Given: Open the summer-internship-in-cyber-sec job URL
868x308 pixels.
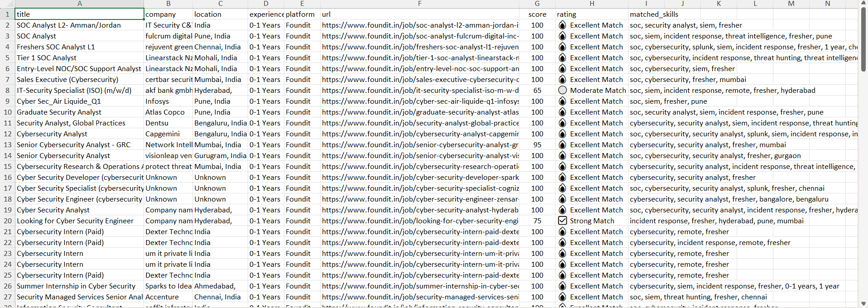Looking at the screenshot, I should point(420,286).
